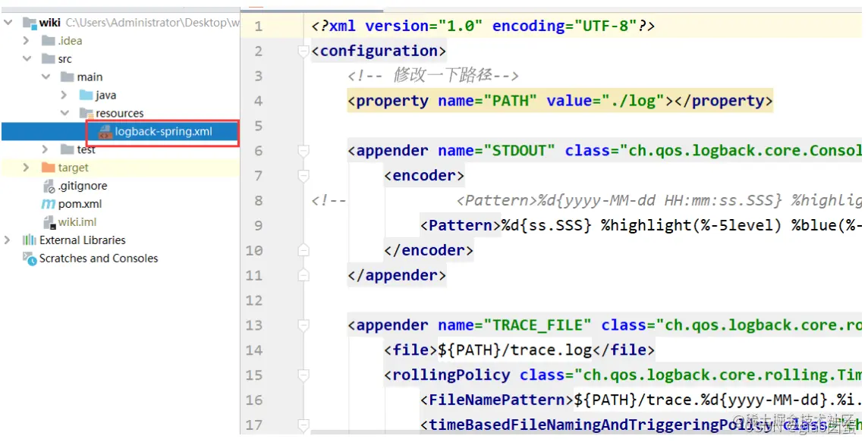
Task: Click the TRACE_FILE appender name
Action: (537, 325)
